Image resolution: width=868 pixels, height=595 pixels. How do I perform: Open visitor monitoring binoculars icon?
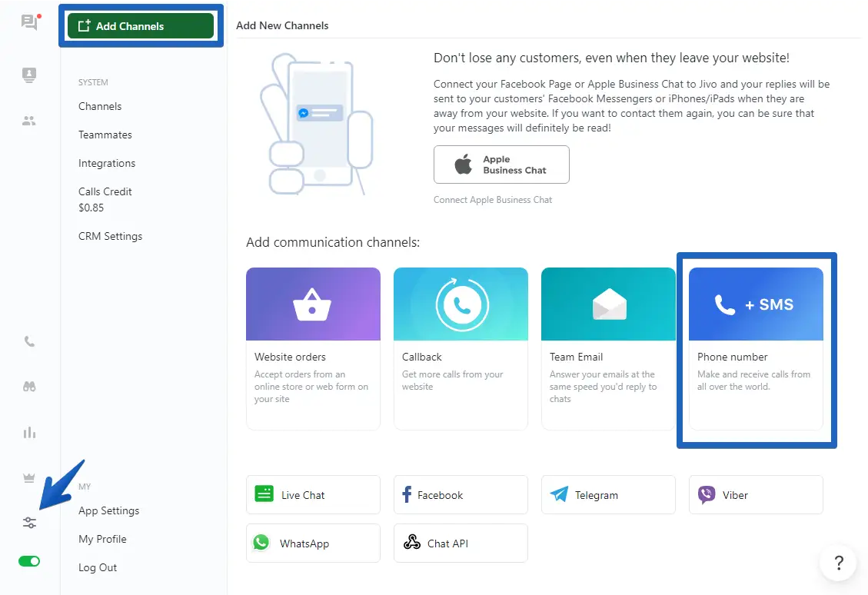[x=28, y=387]
